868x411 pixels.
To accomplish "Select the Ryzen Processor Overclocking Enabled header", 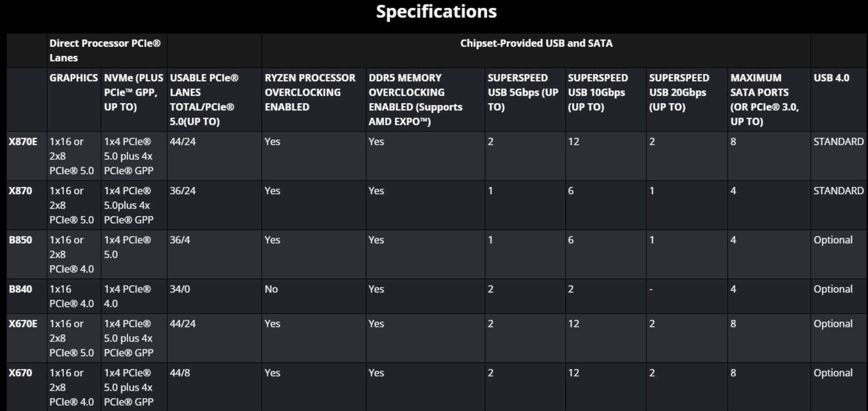I will click(310, 92).
